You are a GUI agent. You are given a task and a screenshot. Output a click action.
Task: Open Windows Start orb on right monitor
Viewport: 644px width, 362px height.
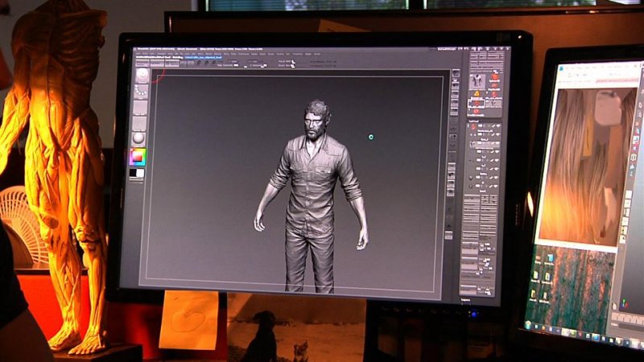pos(528,325)
